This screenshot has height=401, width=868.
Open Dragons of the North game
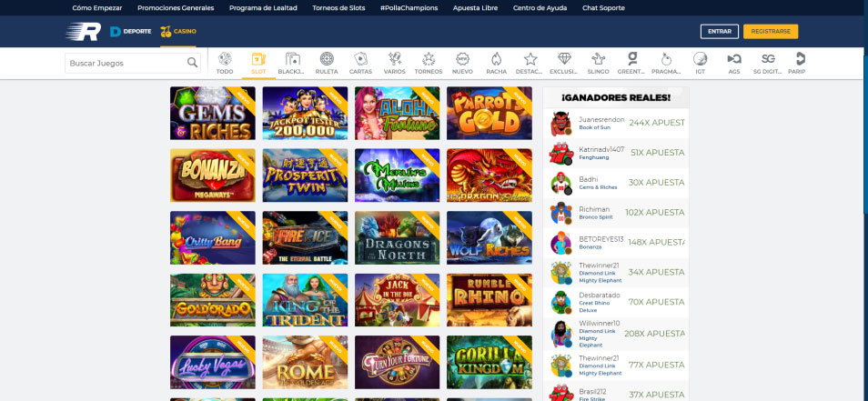(398, 238)
